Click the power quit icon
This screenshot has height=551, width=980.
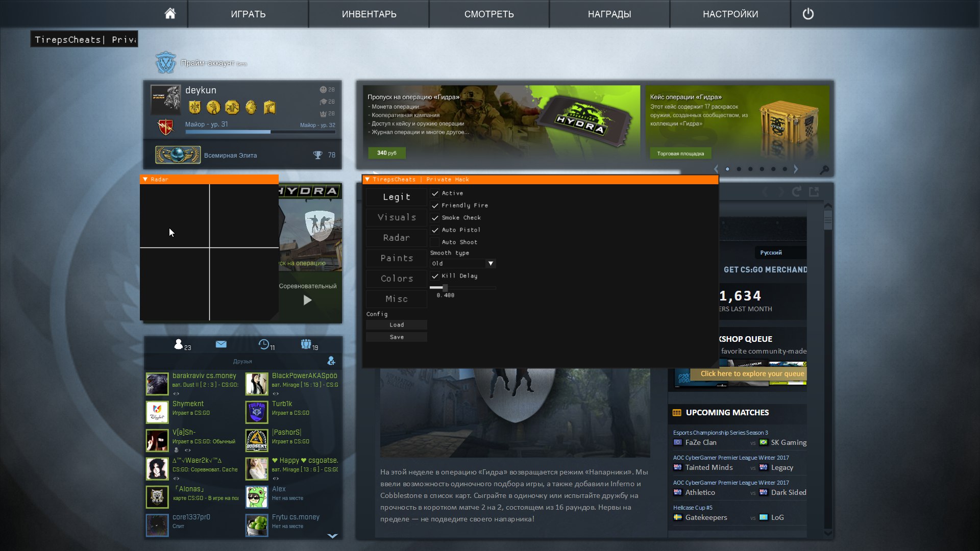click(808, 14)
